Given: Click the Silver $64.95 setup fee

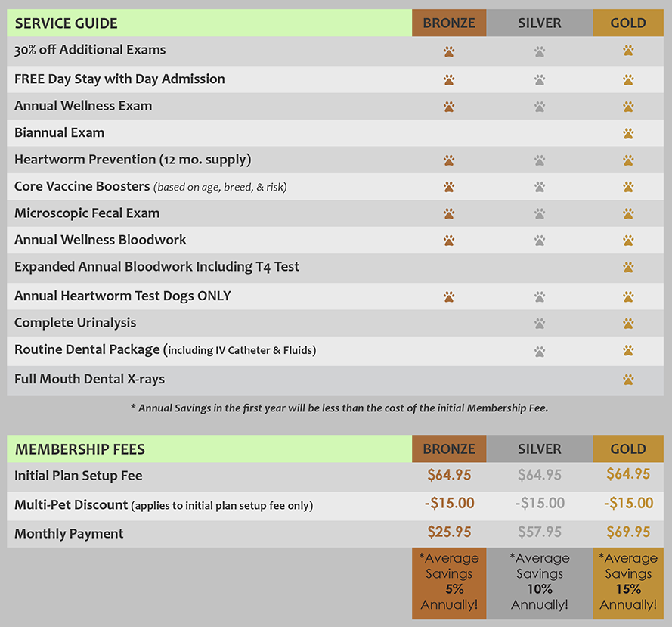Looking at the screenshot, I should (540, 475).
